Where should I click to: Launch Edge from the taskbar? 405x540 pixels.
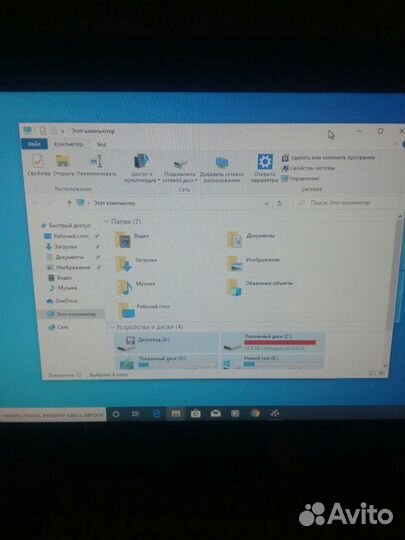click(x=156, y=414)
